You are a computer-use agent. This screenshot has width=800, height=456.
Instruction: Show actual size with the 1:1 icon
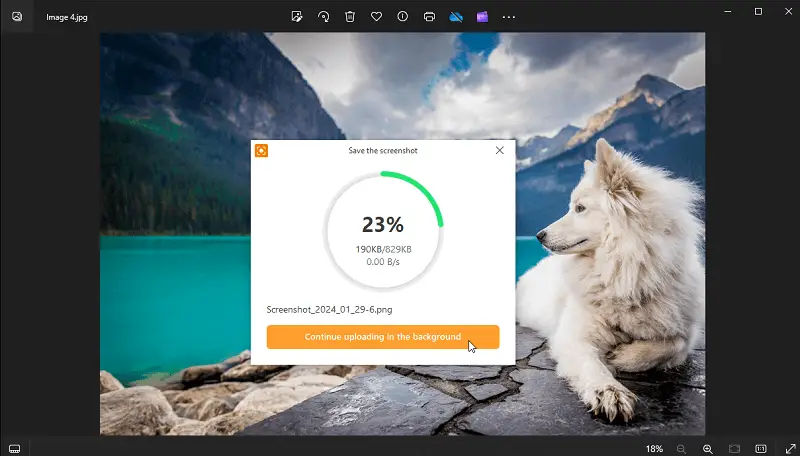[x=761, y=449]
